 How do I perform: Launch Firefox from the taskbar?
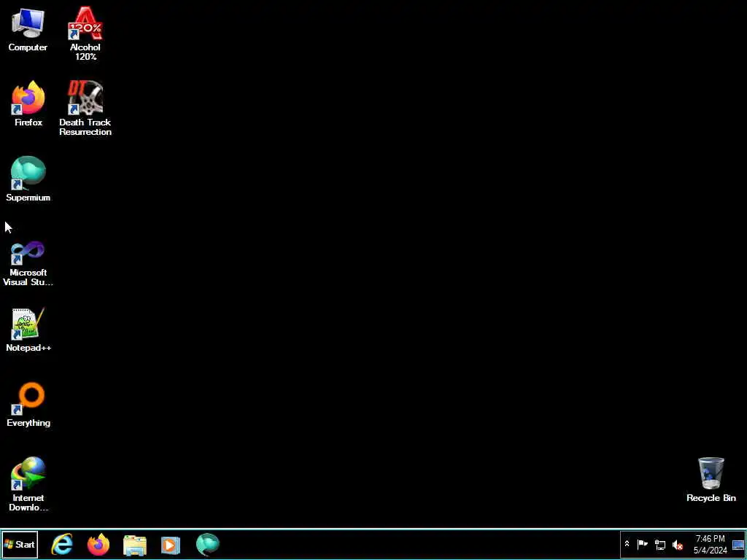coord(98,545)
